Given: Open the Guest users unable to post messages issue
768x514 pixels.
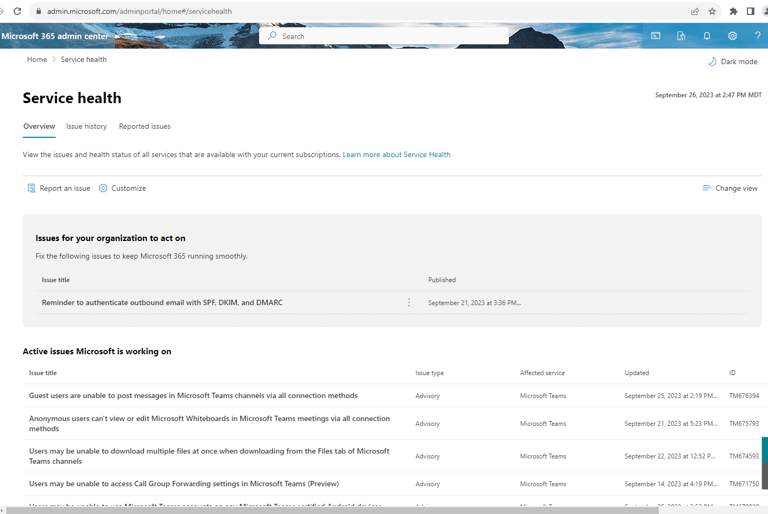Looking at the screenshot, I should [193, 395].
